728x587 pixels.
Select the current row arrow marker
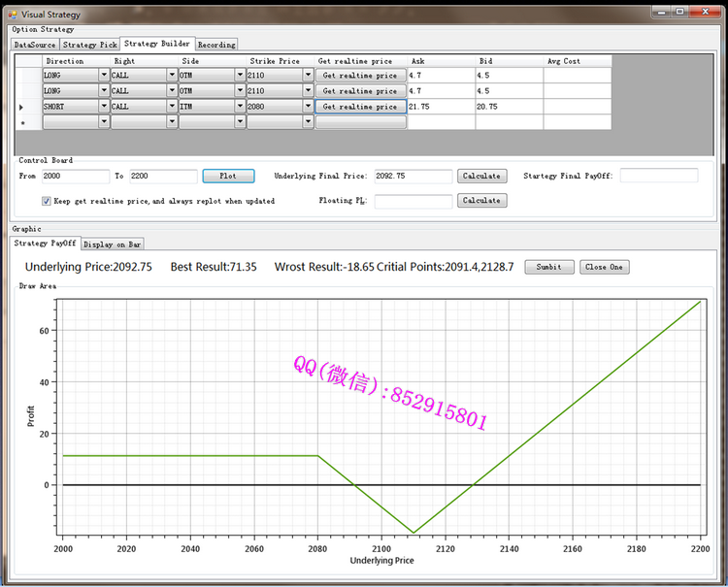click(x=22, y=107)
